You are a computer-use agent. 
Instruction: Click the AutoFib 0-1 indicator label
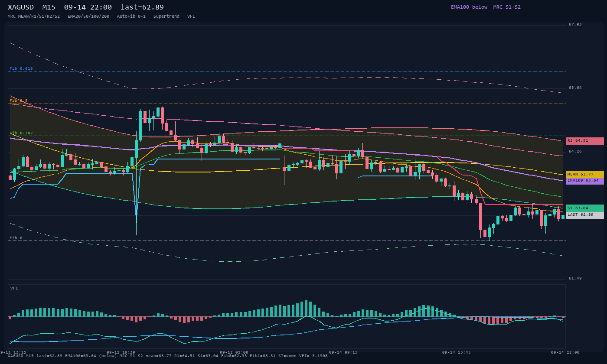click(131, 16)
